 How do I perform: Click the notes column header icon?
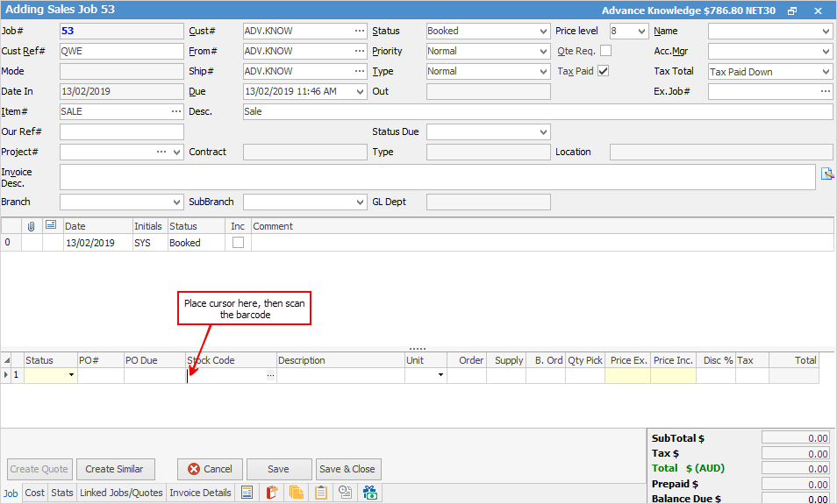point(51,225)
